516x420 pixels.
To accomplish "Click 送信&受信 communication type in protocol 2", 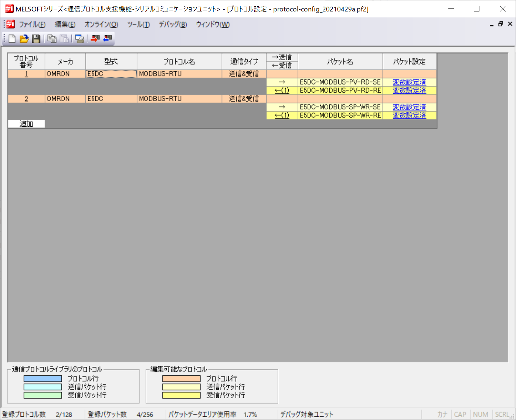I will coord(244,99).
